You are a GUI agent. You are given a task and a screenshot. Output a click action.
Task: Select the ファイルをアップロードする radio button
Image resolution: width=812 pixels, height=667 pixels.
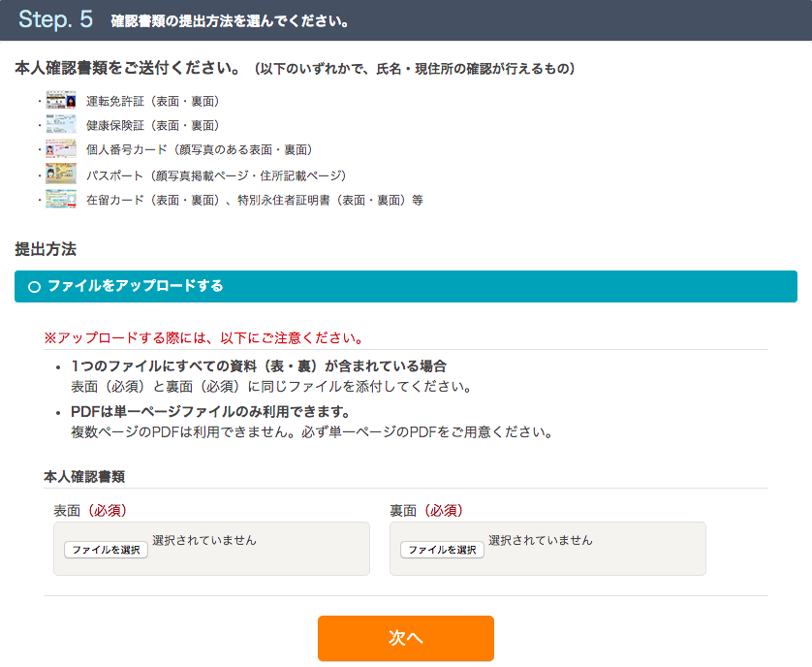[34, 287]
